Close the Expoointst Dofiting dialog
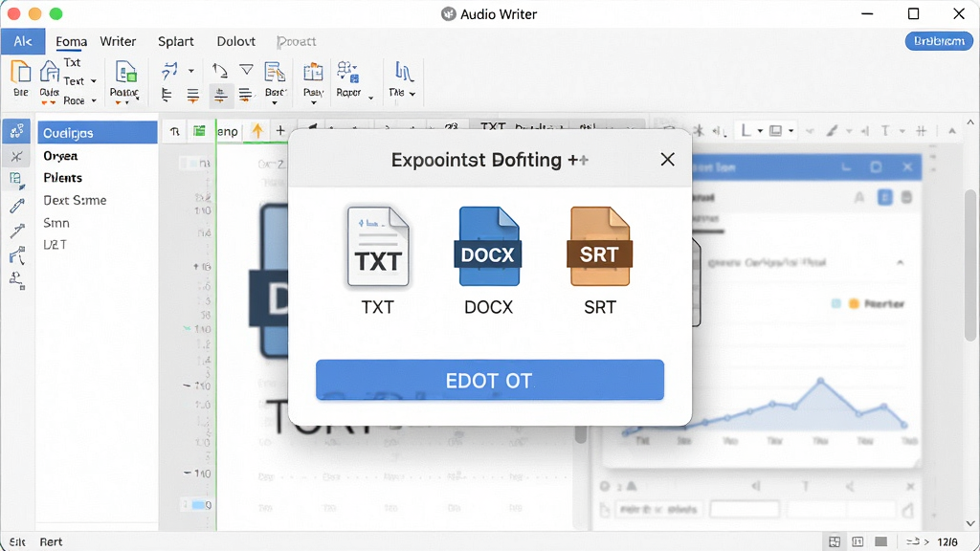 667,160
